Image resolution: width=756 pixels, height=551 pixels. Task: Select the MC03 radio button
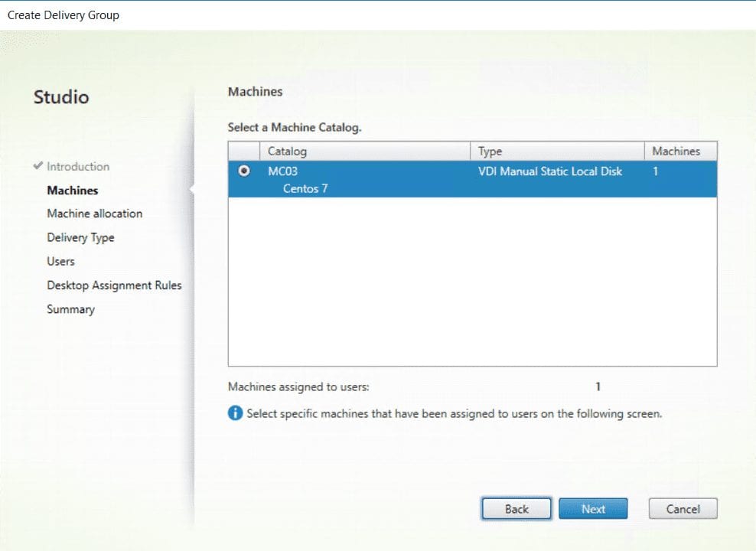(x=242, y=171)
